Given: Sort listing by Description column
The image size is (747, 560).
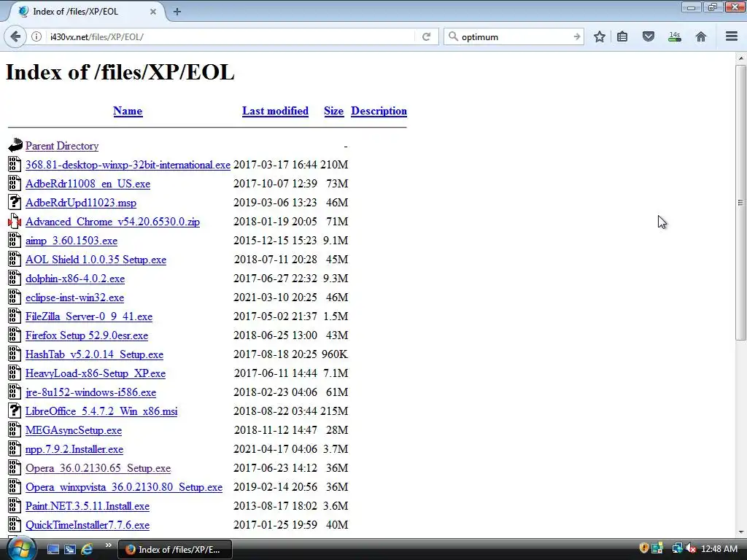Looking at the screenshot, I should [x=379, y=111].
